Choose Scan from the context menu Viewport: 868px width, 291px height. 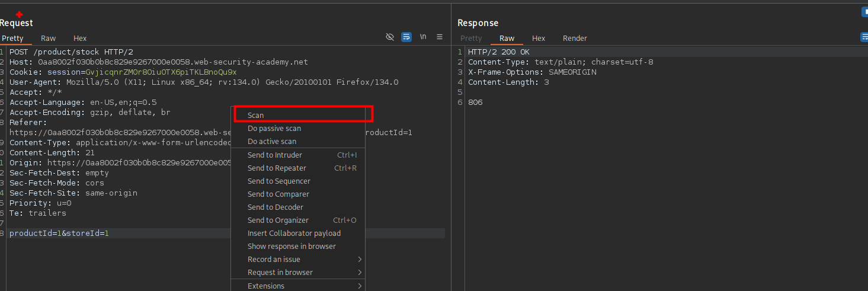point(256,116)
